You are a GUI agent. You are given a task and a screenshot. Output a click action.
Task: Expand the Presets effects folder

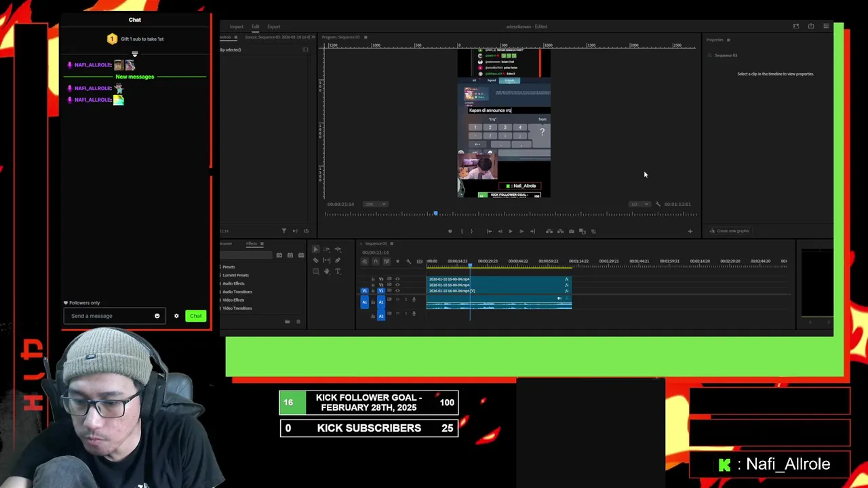tap(229, 267)
